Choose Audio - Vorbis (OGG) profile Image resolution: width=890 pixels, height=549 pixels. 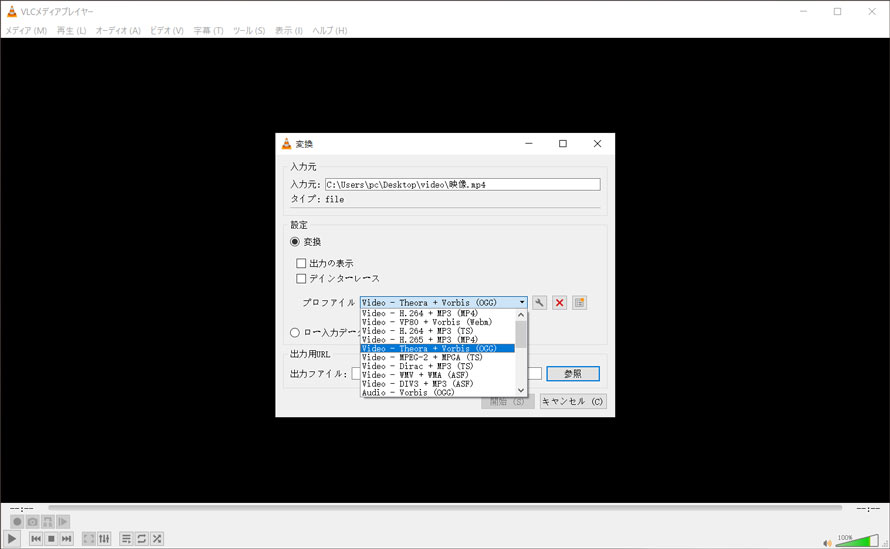coord(438,392)
